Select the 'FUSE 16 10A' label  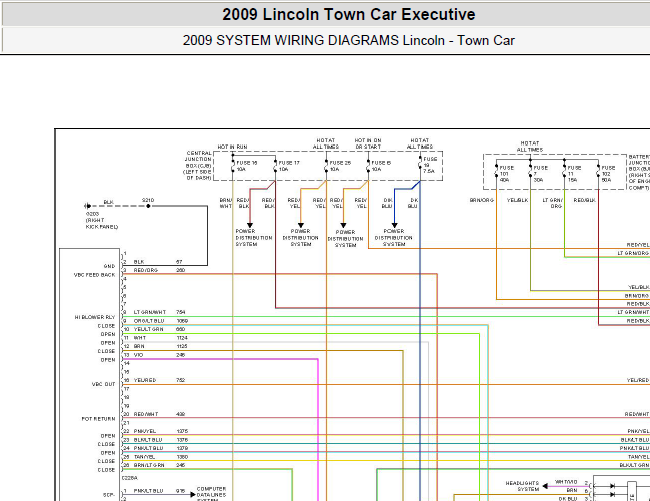(x=247, y=166)
